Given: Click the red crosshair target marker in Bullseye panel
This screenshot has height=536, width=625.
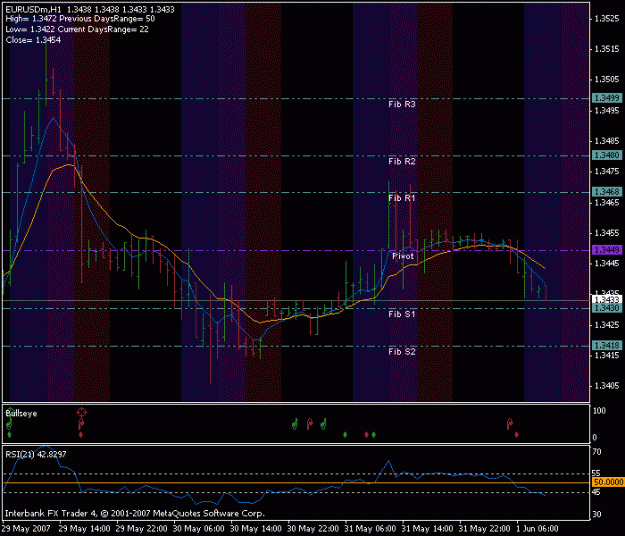Looking at the screenshot, I should pyautogui.click(x=81, y=412).
